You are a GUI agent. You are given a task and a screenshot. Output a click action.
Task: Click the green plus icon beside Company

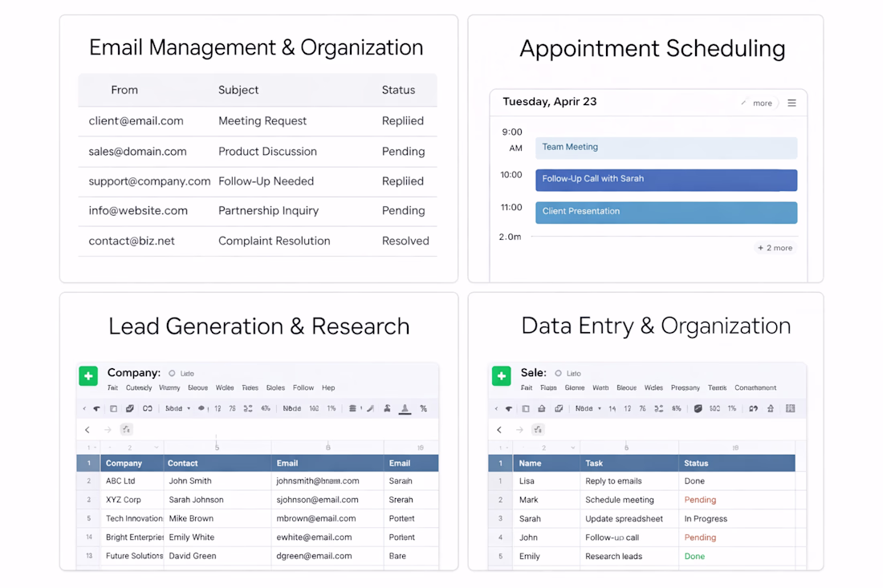(88, 376)
